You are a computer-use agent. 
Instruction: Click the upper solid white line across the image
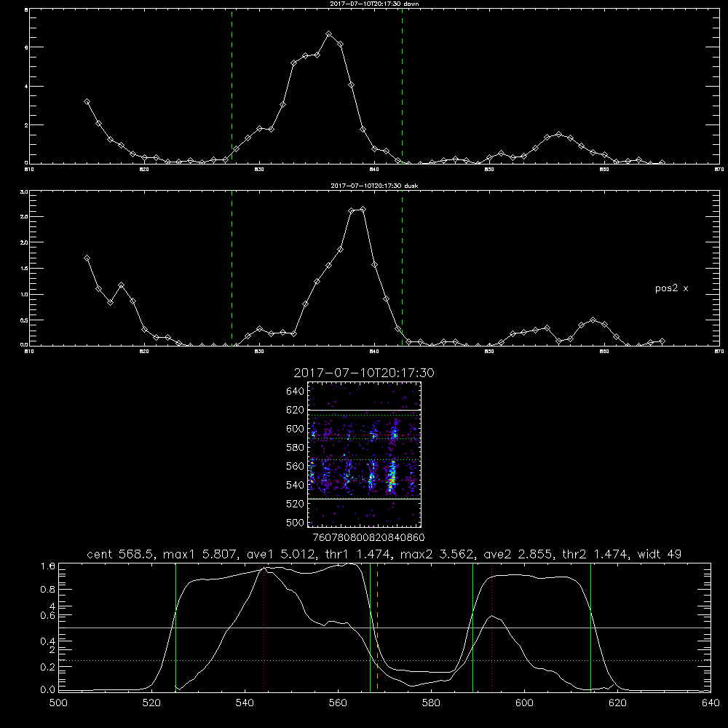coord(365,410)
